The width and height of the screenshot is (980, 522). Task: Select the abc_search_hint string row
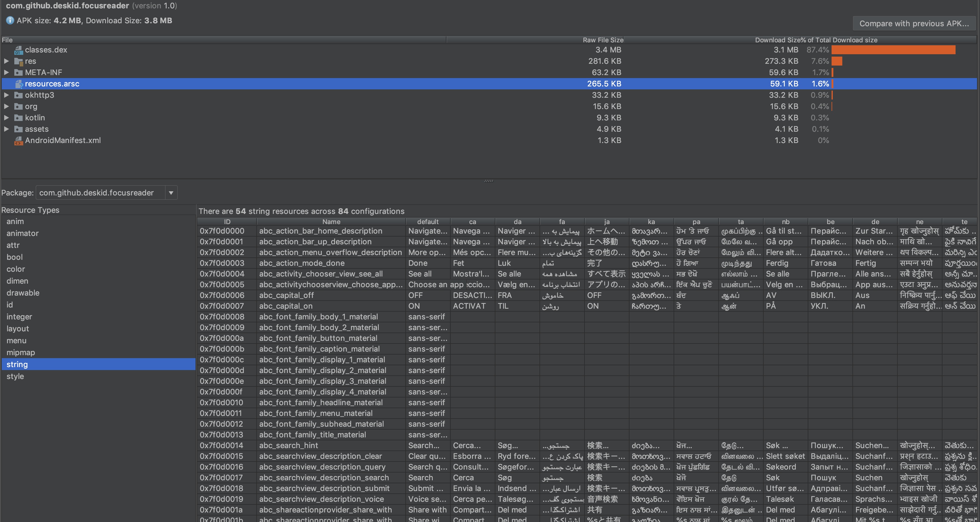(289, 445)
